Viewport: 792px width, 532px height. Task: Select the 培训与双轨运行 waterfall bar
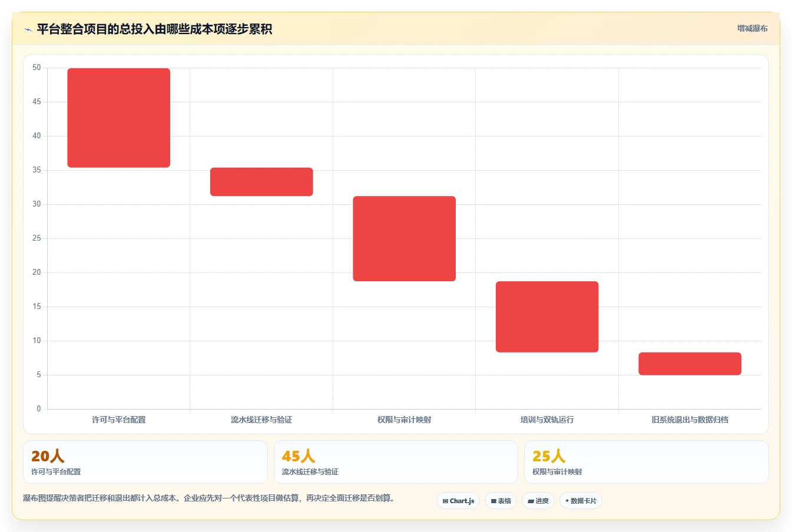coord(547,317)
